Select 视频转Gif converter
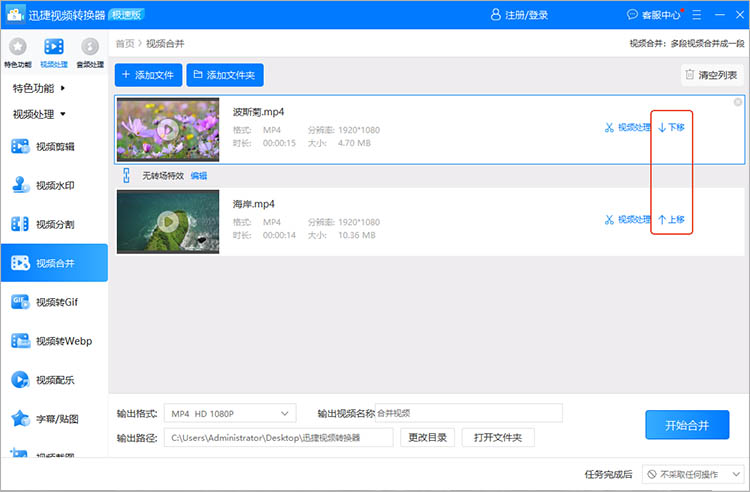 (54, 302)
